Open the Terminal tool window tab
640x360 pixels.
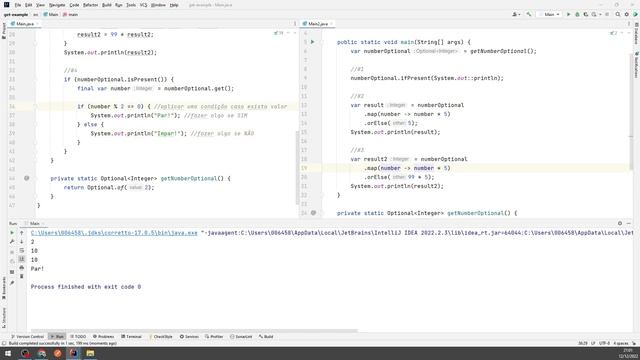click(131, 337)
